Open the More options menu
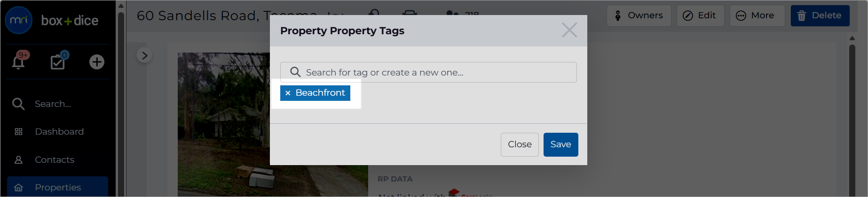 [x=757, y=15]
